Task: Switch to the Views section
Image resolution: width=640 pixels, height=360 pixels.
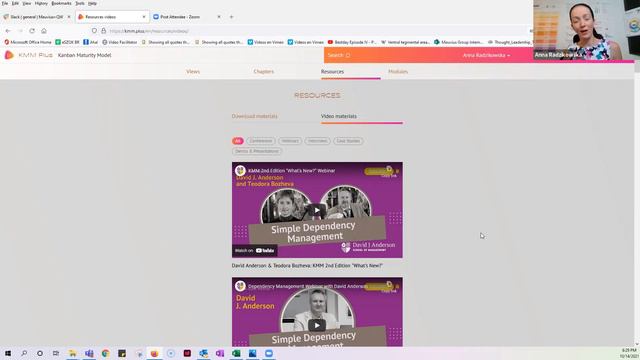Action: (193, 71)
